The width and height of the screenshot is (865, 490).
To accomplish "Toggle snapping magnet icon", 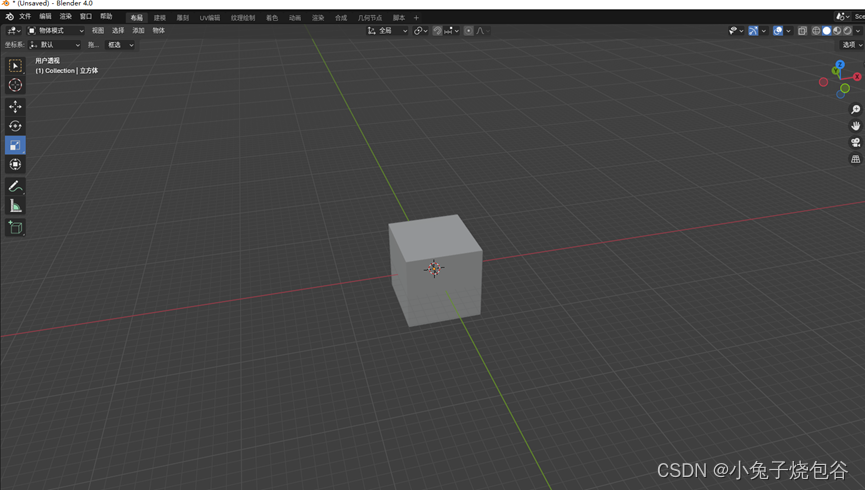I will pos(437,31).
